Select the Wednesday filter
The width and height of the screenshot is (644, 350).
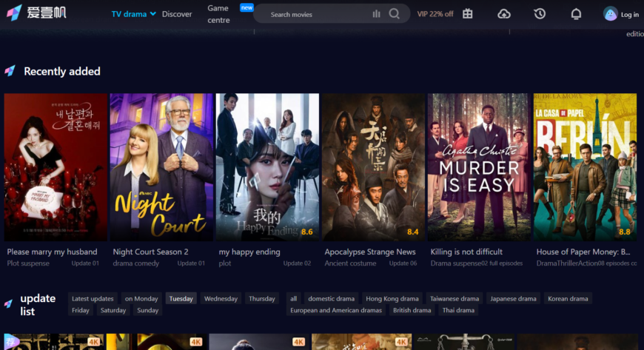(221, 299)
